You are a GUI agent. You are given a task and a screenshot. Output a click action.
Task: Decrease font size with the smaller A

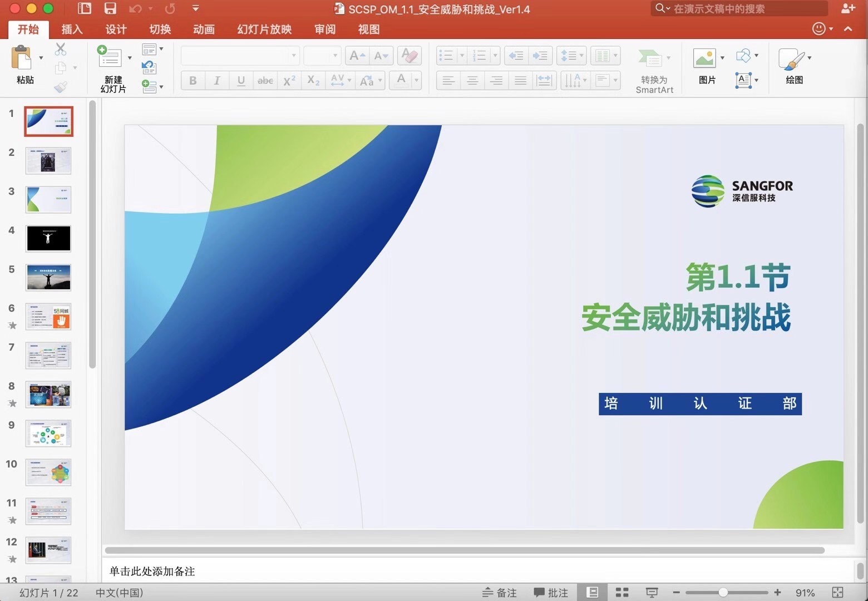pos(381,56)
